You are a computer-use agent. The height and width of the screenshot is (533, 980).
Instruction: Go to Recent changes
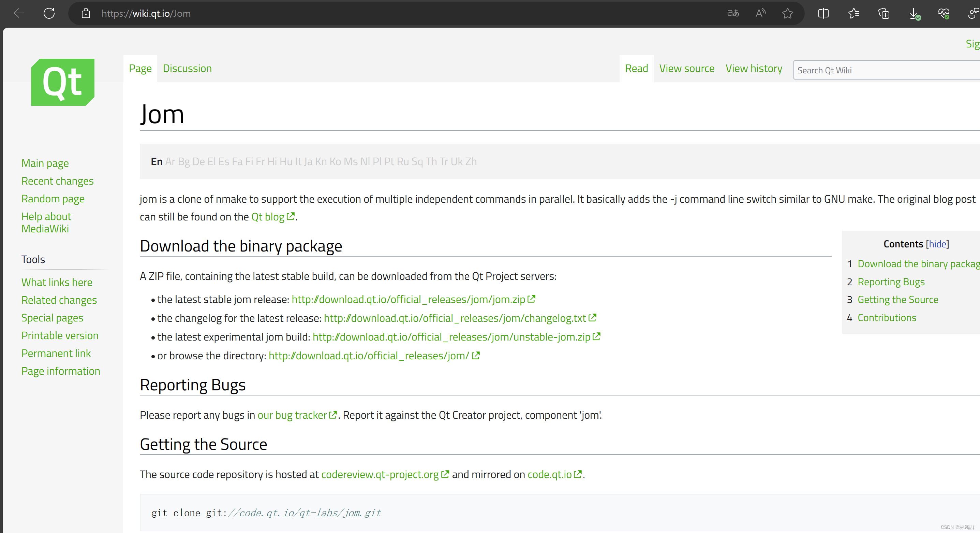click(57, 181)
